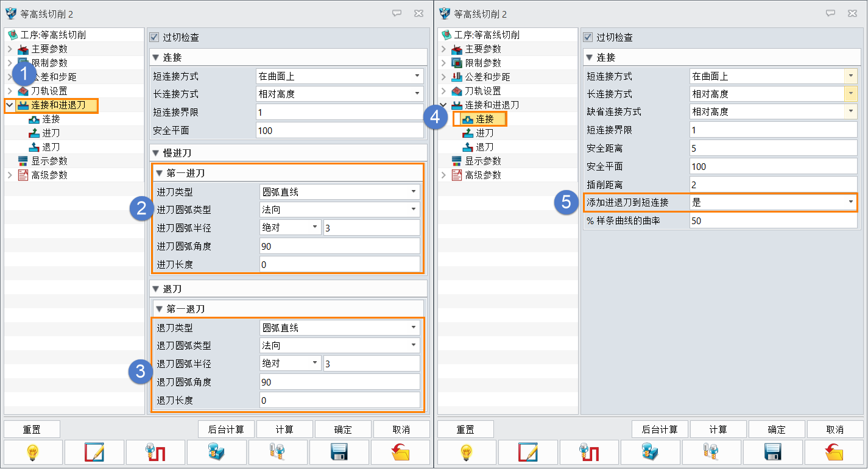The width and height of the screenshot is (868, 469).
Task: Click the cutter with red toolpath icon, right dialog
Action: point(588,453)
